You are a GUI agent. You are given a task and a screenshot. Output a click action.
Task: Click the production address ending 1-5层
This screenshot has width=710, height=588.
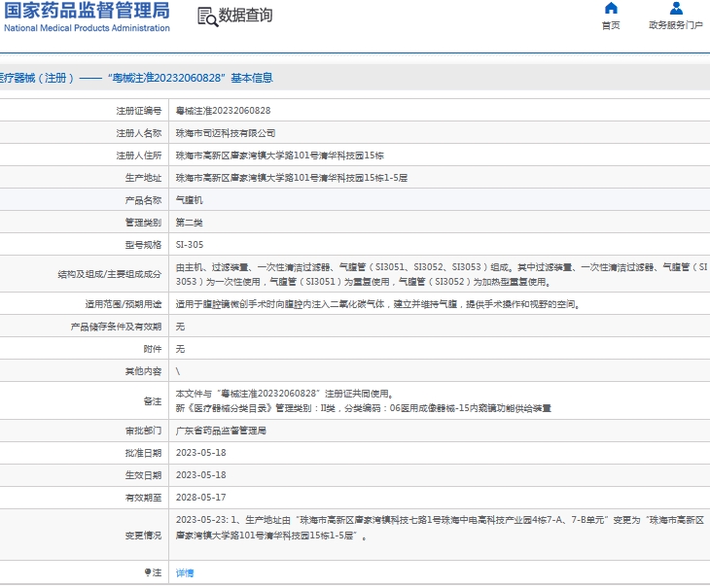[292, 178]
